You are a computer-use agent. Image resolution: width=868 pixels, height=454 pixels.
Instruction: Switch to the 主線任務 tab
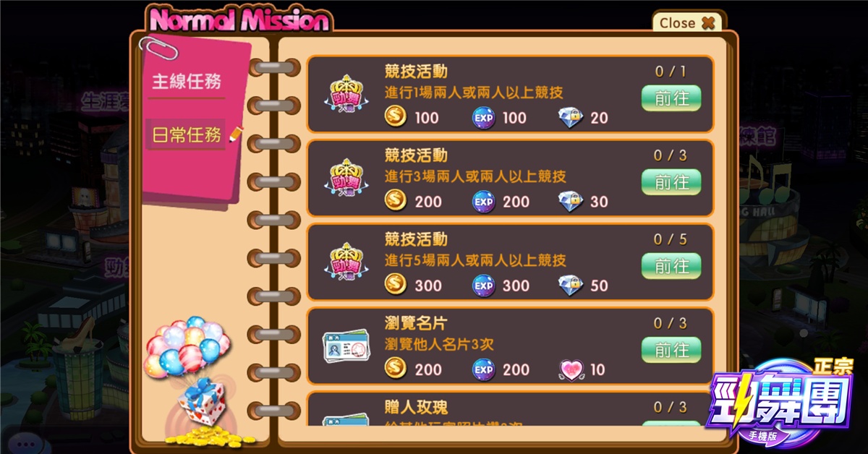point(186,81)
